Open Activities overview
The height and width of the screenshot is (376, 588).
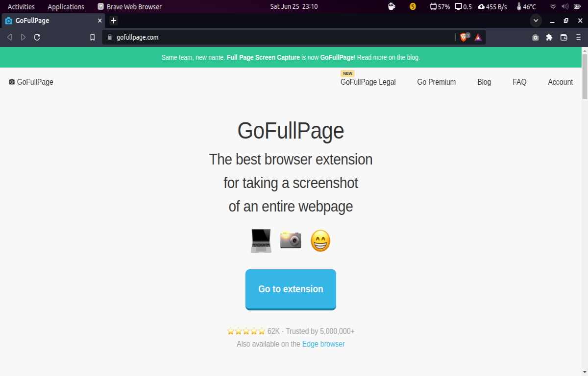pyautogui.click(x=21, y=6)
